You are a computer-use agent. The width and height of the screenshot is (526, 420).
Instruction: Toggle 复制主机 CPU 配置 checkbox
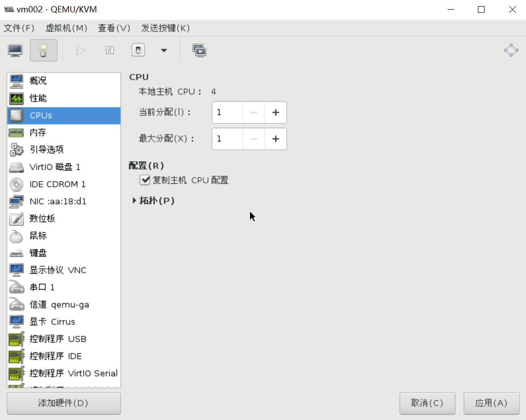pyautogui.click(x=145, y=180)
